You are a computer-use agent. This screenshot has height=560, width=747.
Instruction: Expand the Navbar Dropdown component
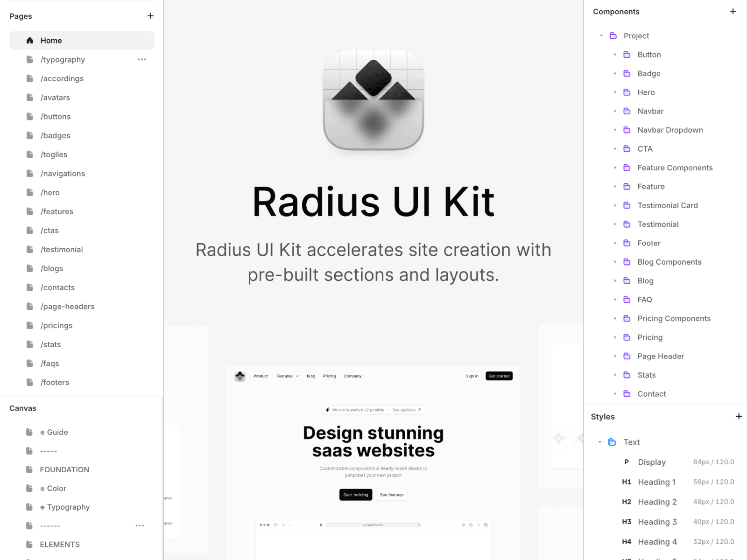(x=615, y=130)
